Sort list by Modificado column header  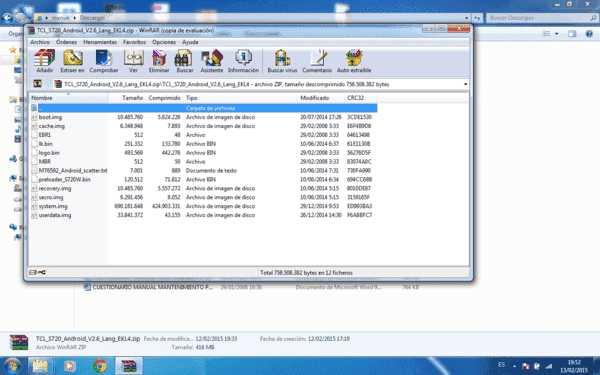click(x=321, y=98)
